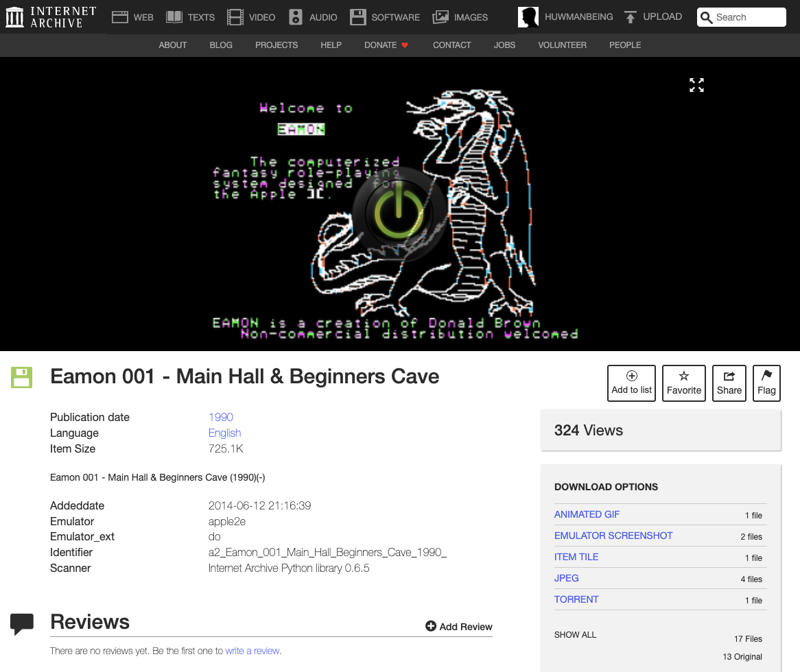
Task: Click the '17 Files' count
Action: click(748, 639)
